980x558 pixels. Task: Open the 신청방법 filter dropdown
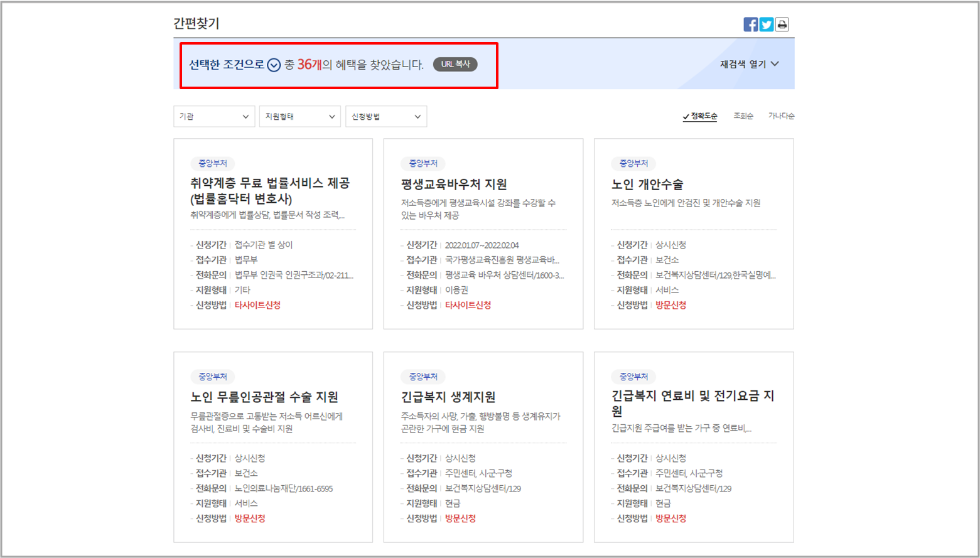tap(386, 116)
